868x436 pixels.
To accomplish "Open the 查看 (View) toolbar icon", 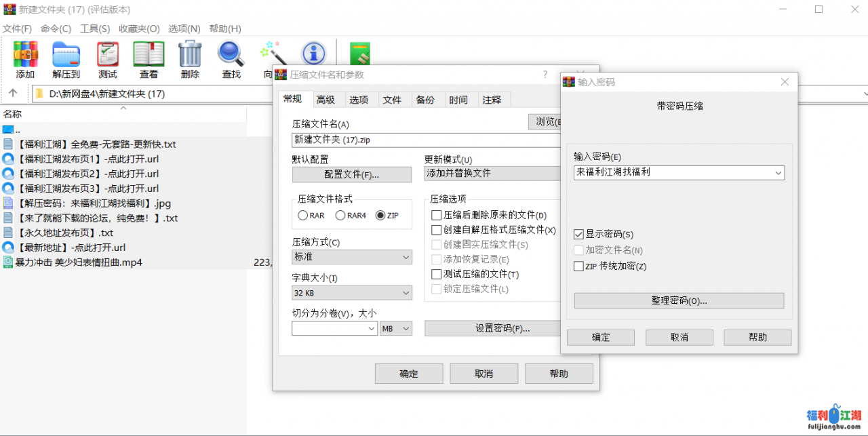I will (149, 55).
